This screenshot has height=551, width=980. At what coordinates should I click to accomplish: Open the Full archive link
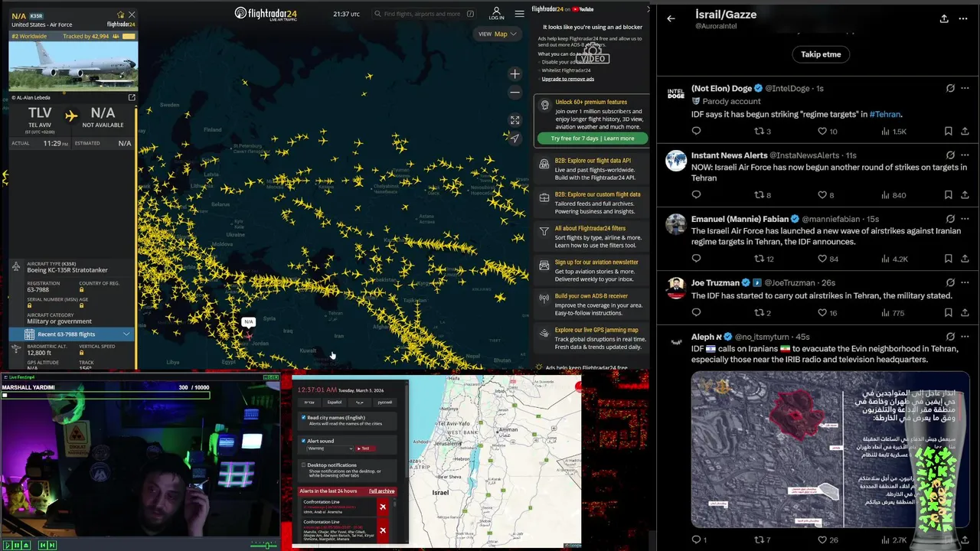[x=381, y=491]
